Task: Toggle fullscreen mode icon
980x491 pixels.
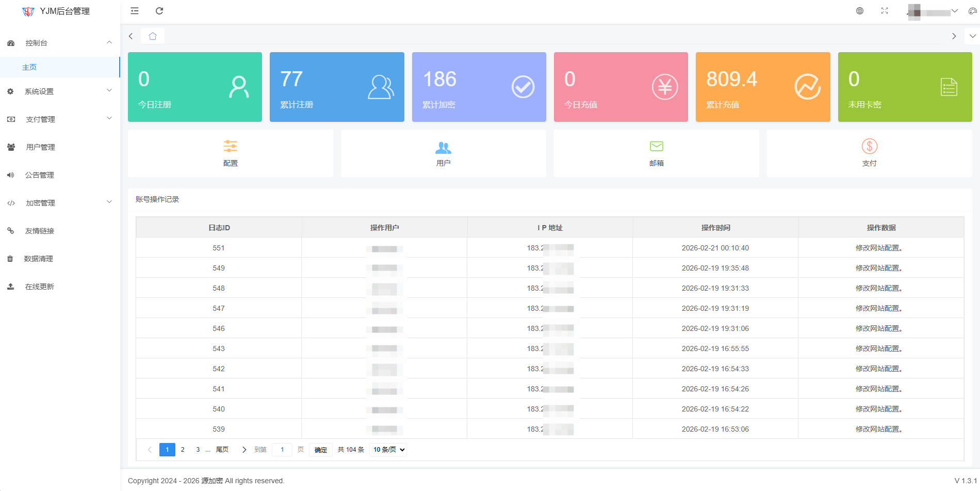Action: coord(885,11)
